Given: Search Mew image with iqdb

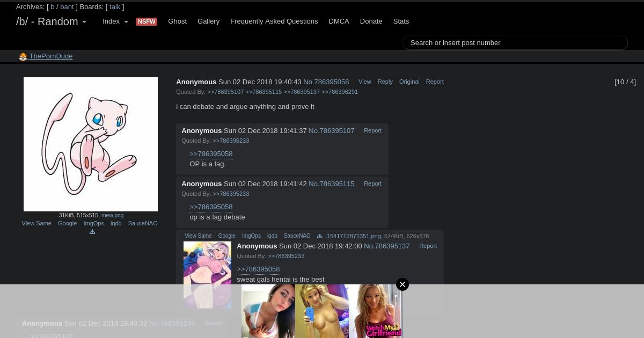Looking at the screenshot, I should 116,223.
